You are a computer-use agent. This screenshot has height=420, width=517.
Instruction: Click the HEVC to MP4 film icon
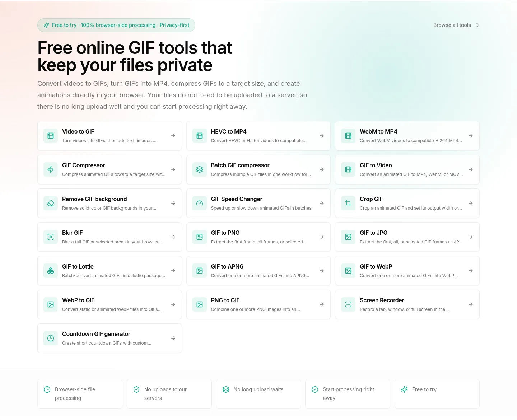[200, 136]
